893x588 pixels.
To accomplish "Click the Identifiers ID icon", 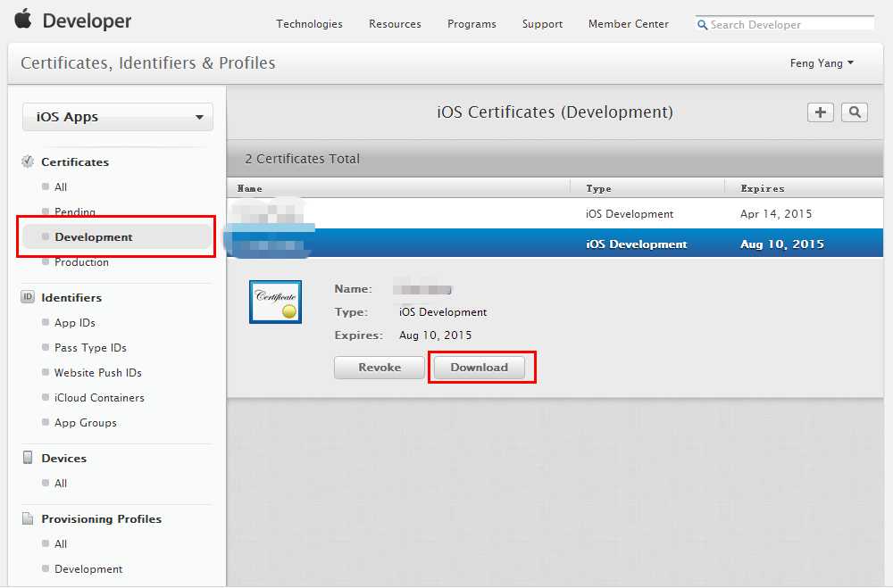I will 28,297.
